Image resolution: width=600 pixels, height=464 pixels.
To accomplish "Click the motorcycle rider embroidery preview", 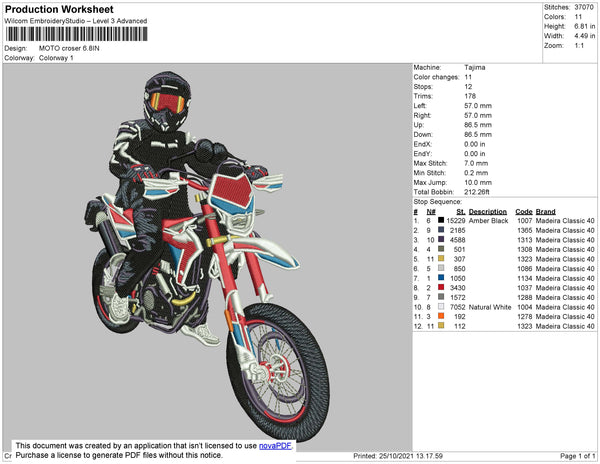I will [207, 256].
